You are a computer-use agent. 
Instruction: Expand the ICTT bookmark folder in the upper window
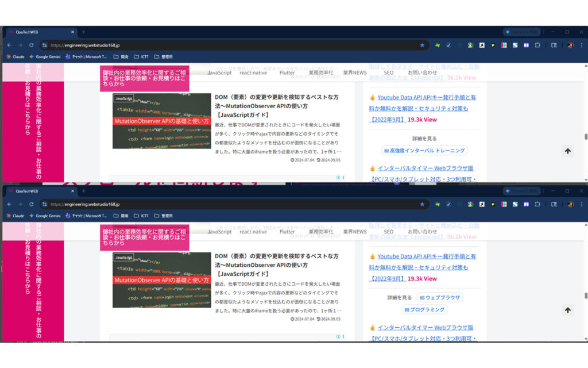click(x=141, y=57)
